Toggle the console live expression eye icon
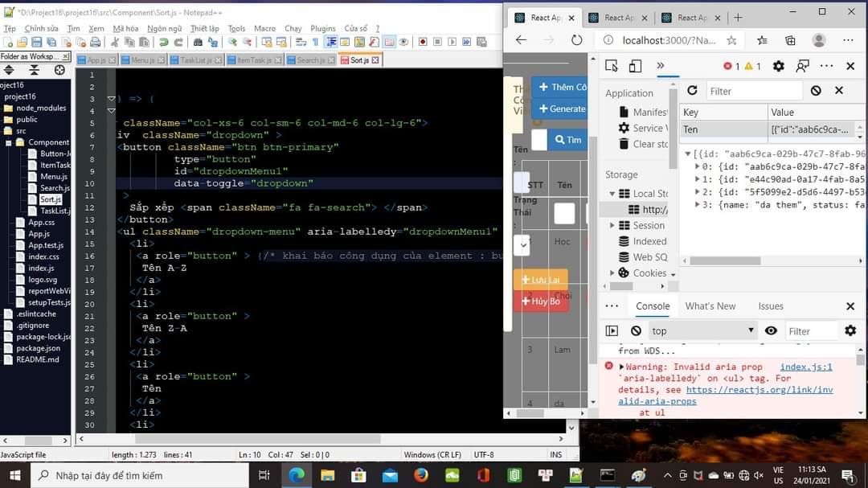 771,330
